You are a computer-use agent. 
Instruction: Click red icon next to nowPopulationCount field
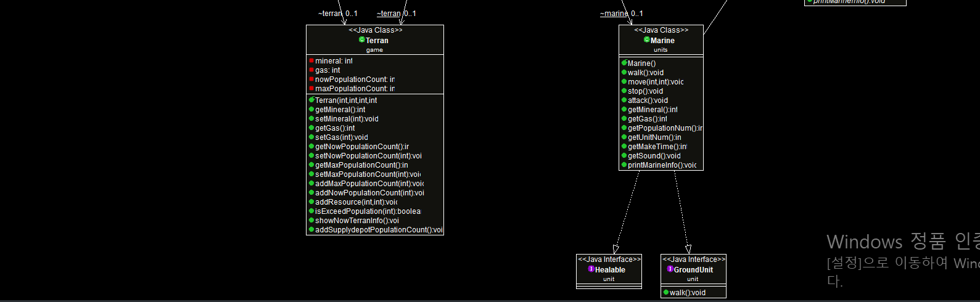[x=311, y=80]
